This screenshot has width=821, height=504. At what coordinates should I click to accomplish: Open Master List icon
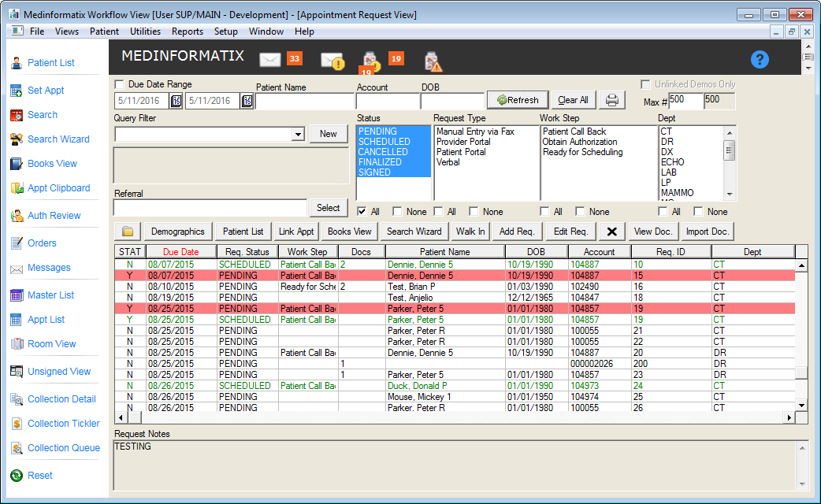pyautogui.click(x=17, y=295)
